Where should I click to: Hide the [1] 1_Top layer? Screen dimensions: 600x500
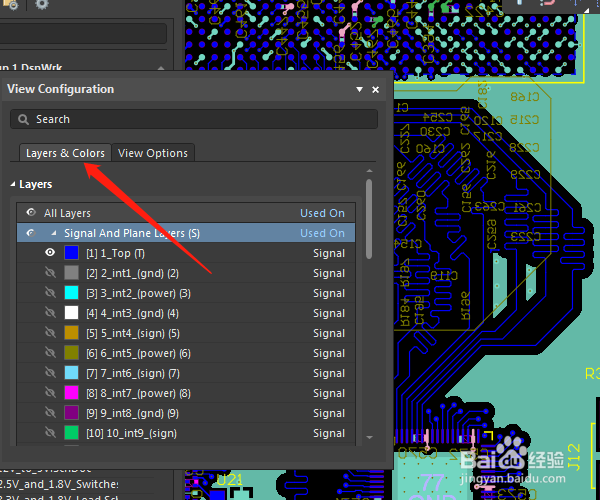click(x=50, y=252)
